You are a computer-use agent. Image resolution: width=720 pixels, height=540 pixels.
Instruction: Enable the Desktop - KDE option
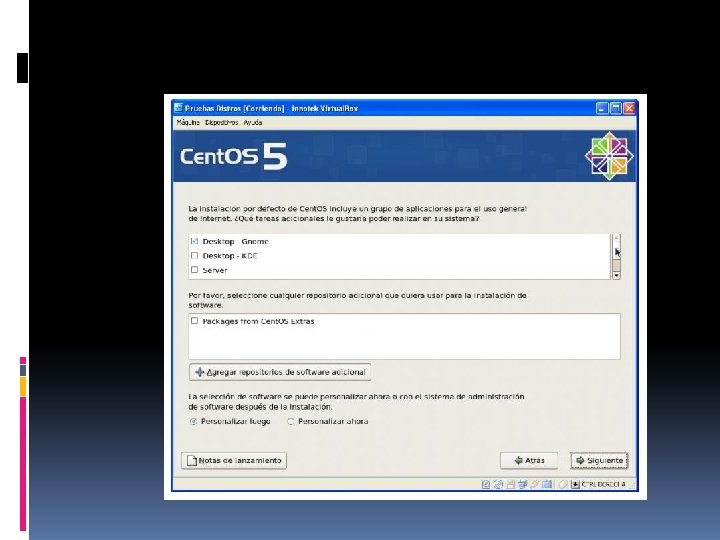click(194, 255)
